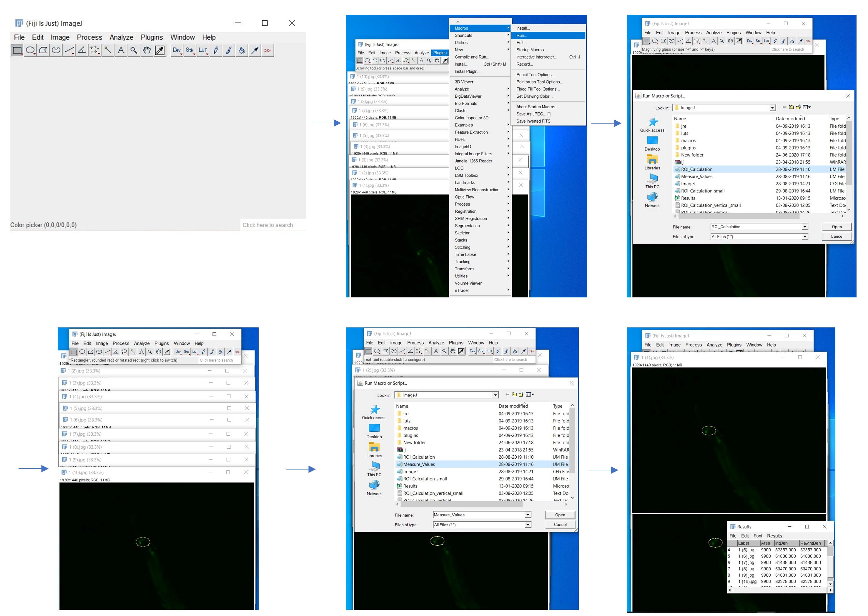Click LUT tool button in Color picker status ImageJ window
Image resolution: width=868 pixels, height=616 pixels.
click(x=203, y=50)
